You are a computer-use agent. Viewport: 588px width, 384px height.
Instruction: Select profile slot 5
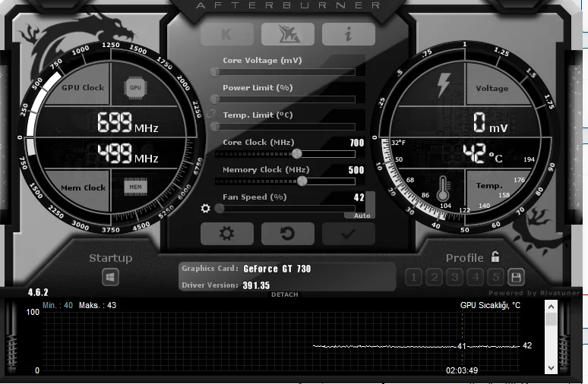pos(496,277)
